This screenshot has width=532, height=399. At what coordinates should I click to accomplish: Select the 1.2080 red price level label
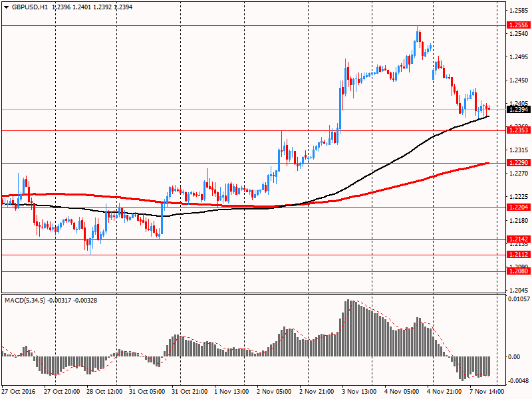point(519,271)
